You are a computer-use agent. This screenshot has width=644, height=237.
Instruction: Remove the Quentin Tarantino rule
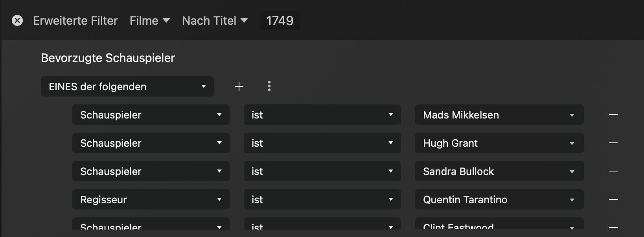tap(613, 199)
